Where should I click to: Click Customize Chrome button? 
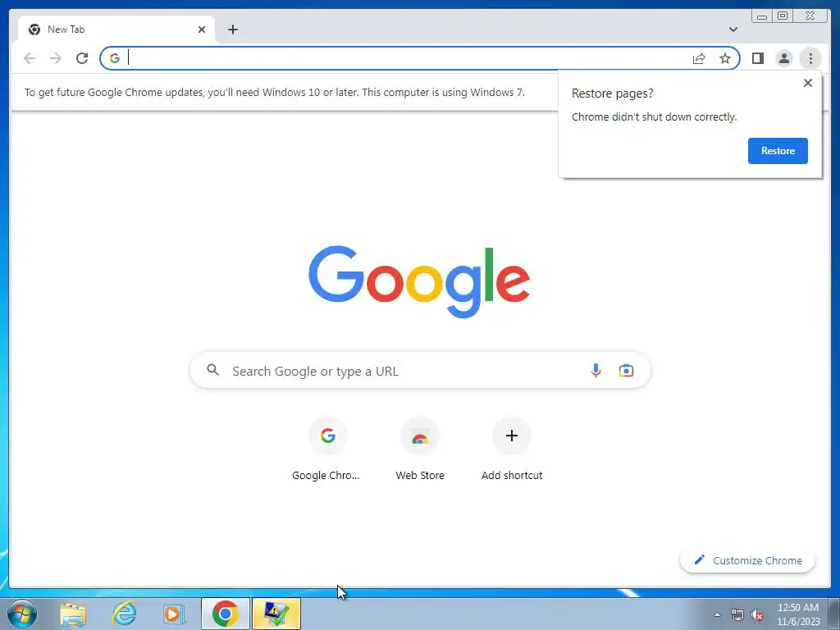coord(747,560)
